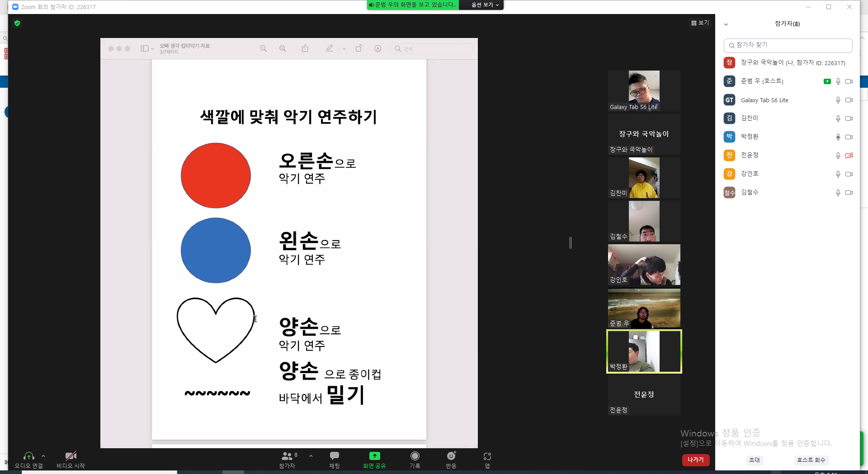
Task: Click 강인호 microphone icon in list
Action: 838,174
